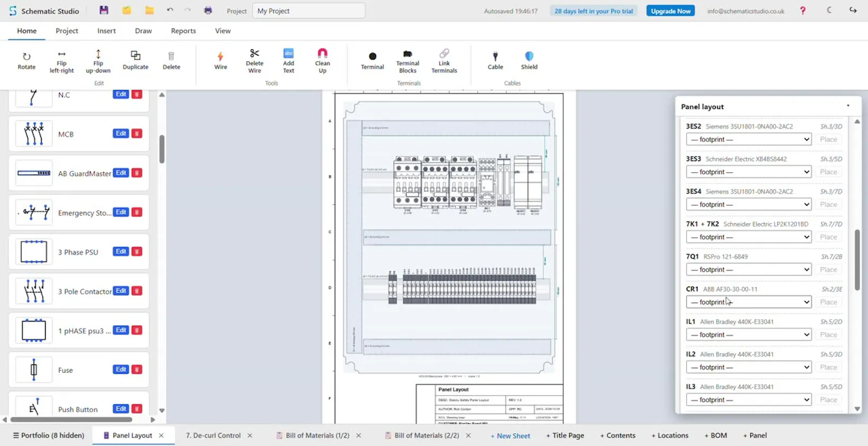Click the log out arrow icon

[x=853, y=10]
